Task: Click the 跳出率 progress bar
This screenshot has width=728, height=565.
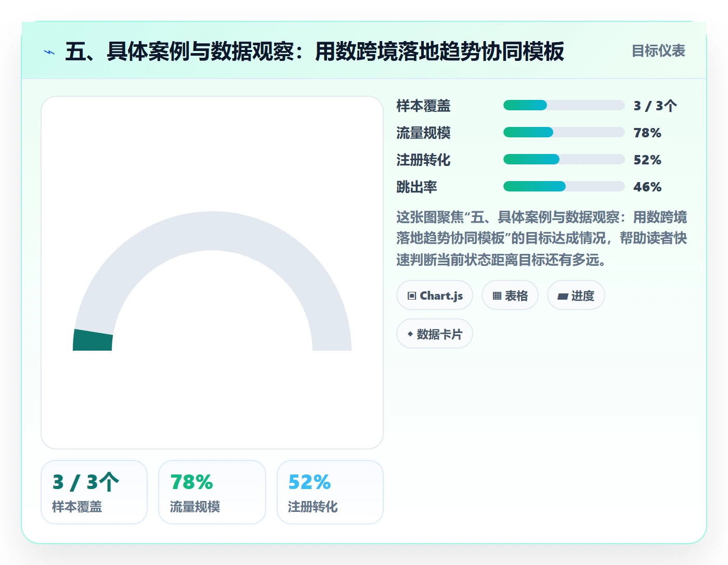Action: point(564,186)
